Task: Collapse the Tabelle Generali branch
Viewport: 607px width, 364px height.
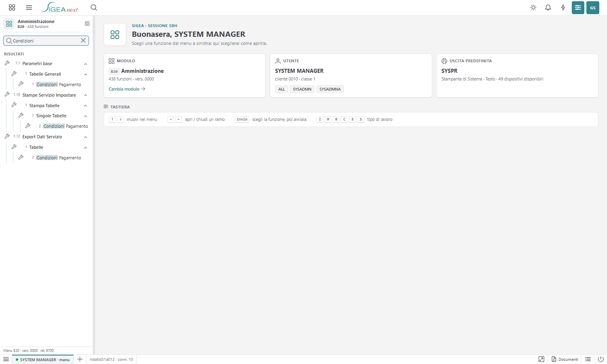Action: [x=85, y=74]
